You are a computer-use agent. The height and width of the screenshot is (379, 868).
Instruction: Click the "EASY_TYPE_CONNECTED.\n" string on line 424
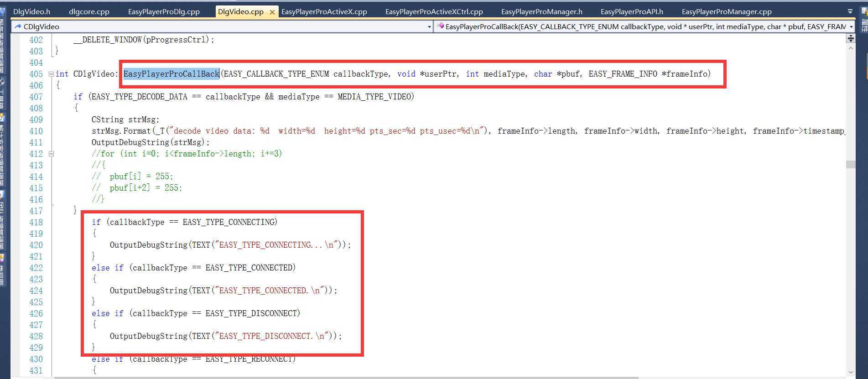(270, 291)
